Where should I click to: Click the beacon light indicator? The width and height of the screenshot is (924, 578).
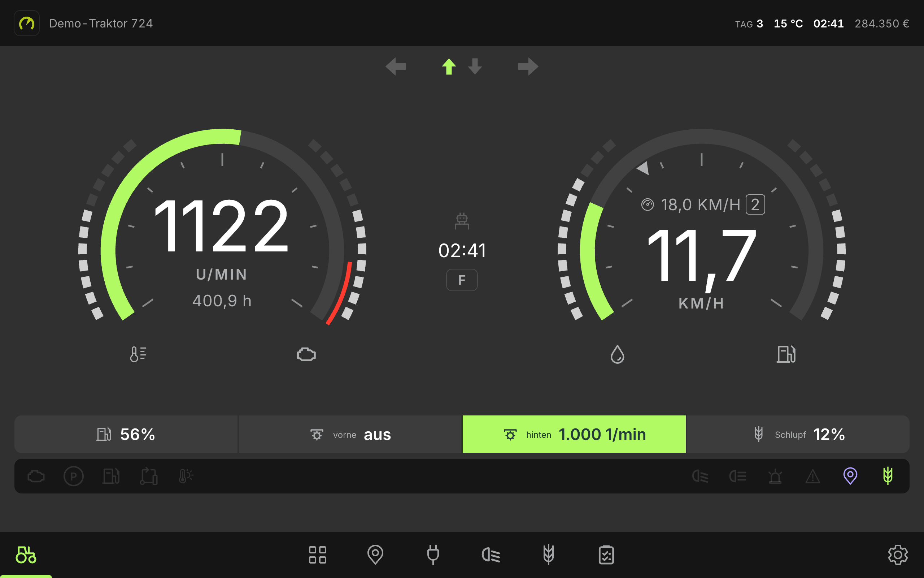tap(775, 476)
